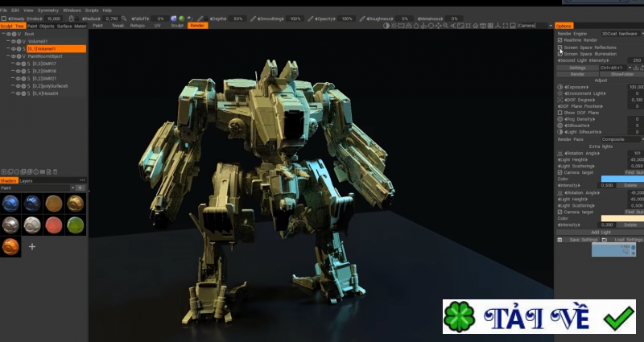Viewport: 644px width, 342px height.
Task: Click the pen icon beside Roughness slider
Action: click(x=361, y=19)
